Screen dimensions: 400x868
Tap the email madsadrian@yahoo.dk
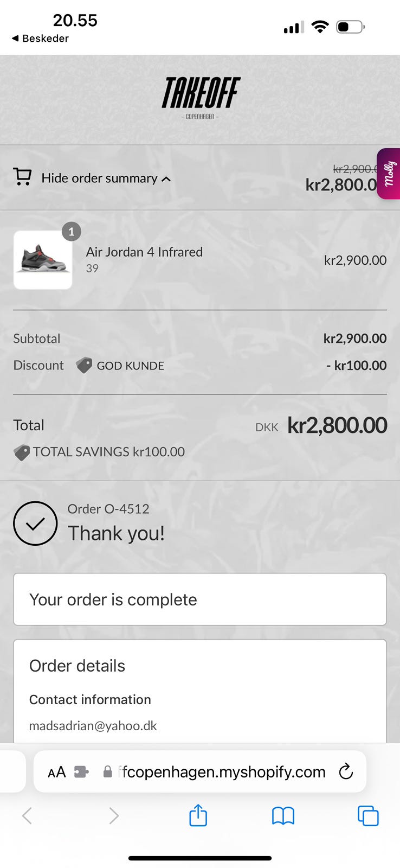[93, 726]
